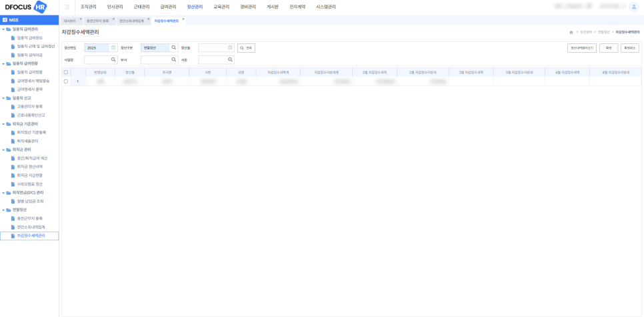
Task: Open the 급여관리 top menu
Action: point(168,7)
